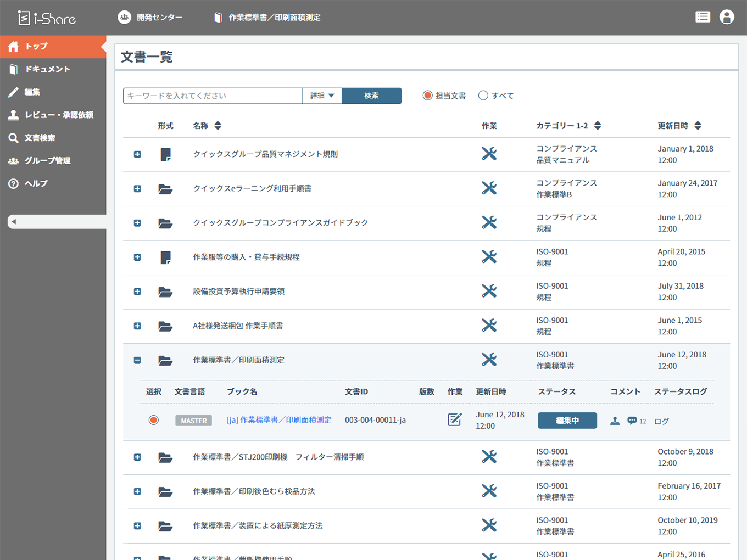Click the 検索 search button
This screenshot has width=747, height=560.
tap(371, 96)
